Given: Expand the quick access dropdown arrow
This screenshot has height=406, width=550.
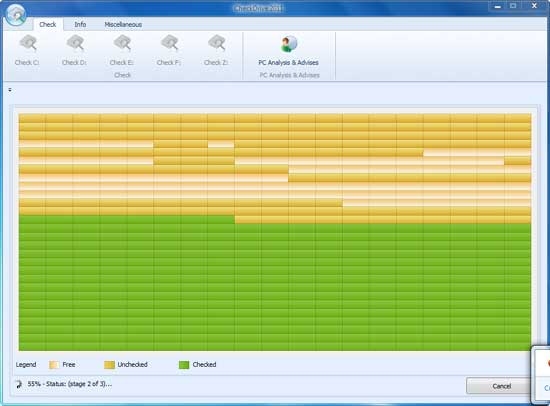Looking at the screenshot, I should (10, 90).
